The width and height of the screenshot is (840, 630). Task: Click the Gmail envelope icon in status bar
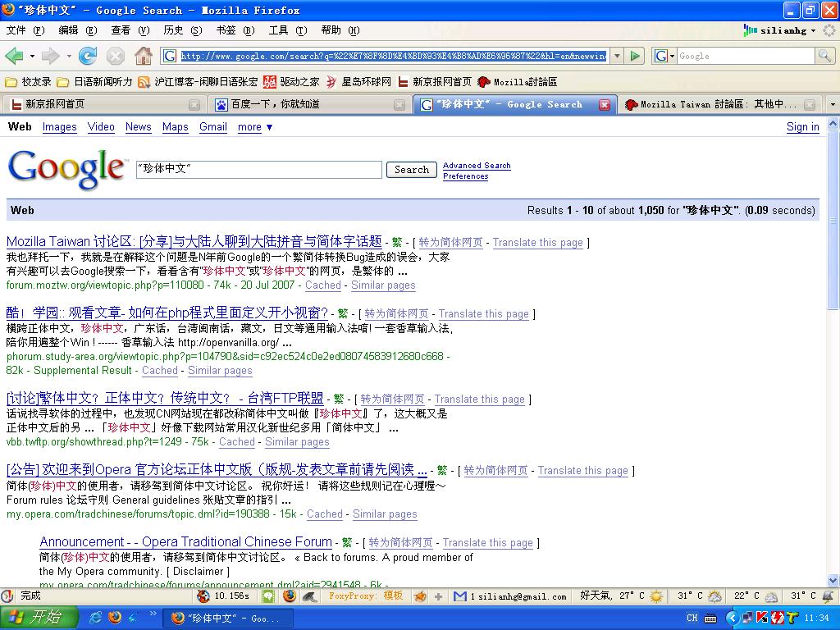click(460, 596)
